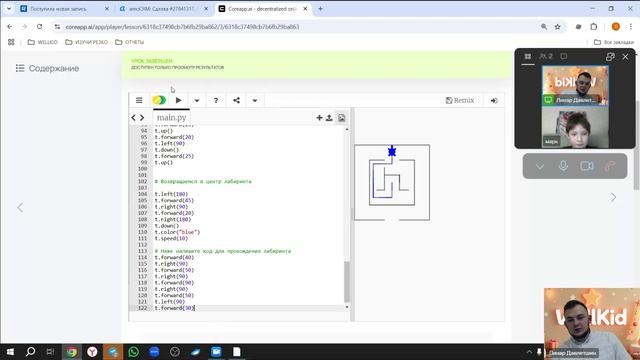Click the address bar URL
This screenshot has height=360, width=640.
[182, 27]
